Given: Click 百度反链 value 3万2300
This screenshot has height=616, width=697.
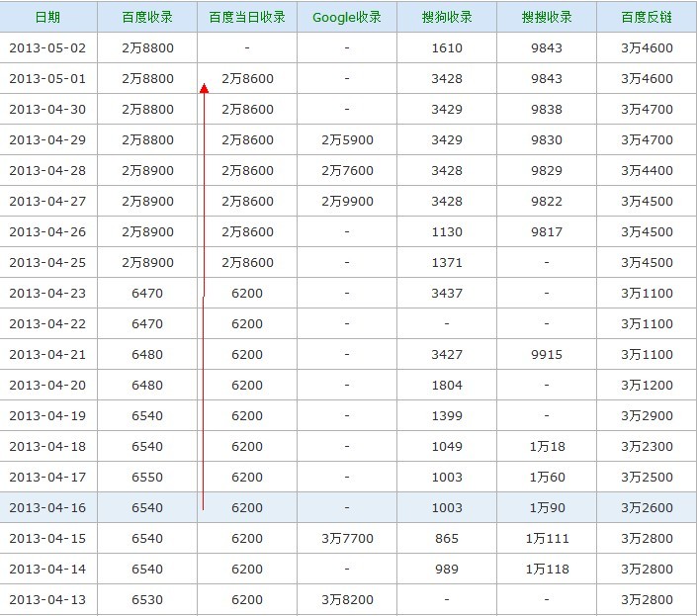Looking at the screenshot, I should point(648,446).
